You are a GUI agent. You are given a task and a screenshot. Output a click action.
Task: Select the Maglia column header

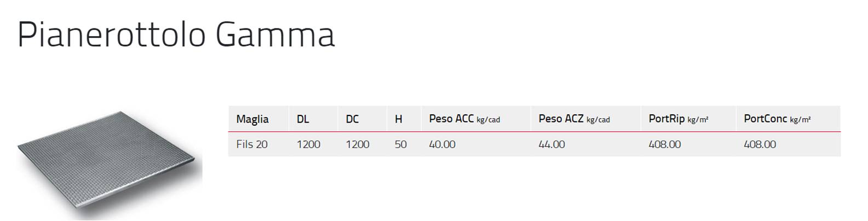pyautogui.click(x=252, y=119)
